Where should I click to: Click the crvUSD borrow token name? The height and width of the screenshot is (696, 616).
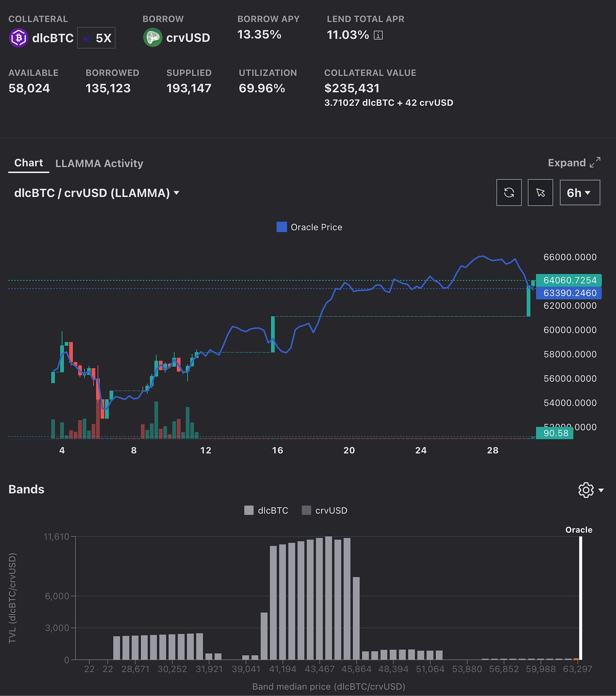pyautogui.click(x=188, y=38)
